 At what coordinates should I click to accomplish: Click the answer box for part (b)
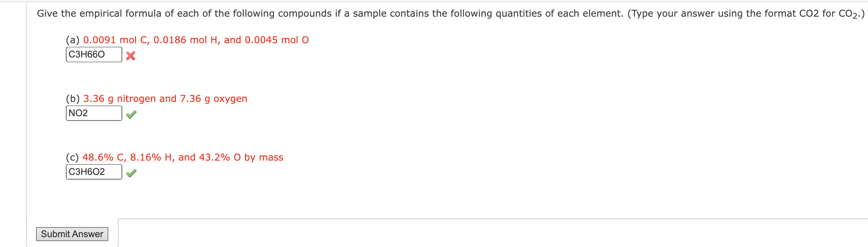[94, 114]
